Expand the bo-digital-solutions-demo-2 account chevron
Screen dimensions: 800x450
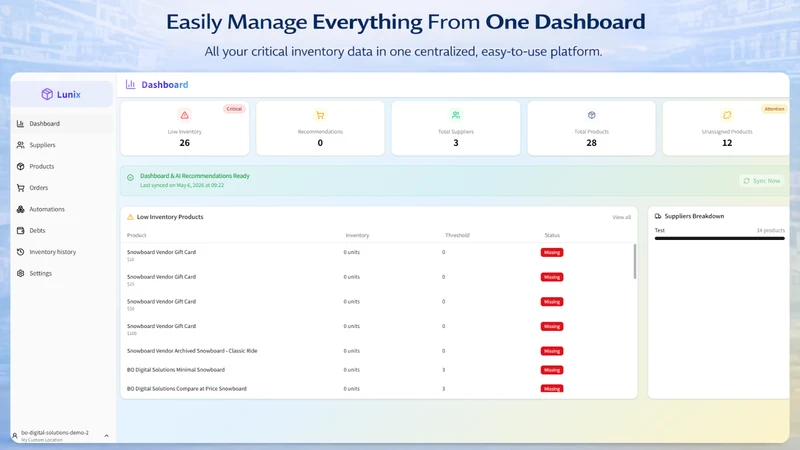[106, 436]
